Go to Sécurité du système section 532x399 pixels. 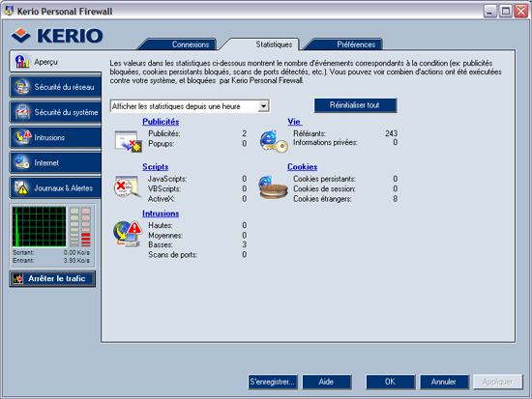[55, 112]
